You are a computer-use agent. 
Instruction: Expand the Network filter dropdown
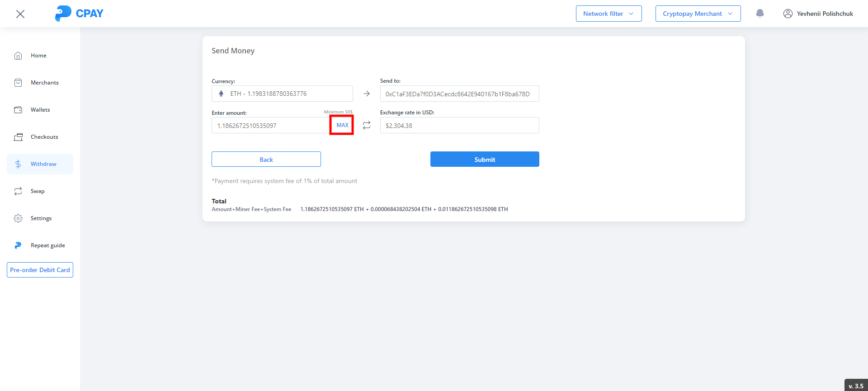pos(609,14)
